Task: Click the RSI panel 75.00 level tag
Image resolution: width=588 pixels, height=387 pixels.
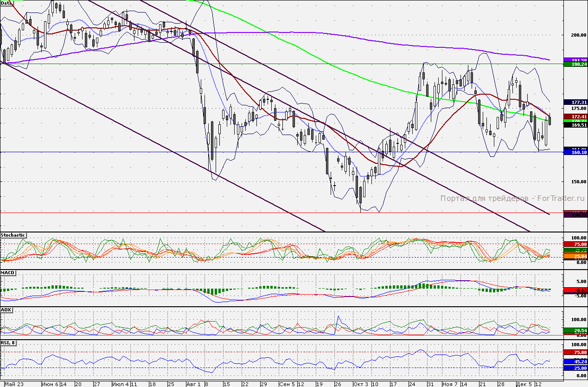Action: click(575, 353)
